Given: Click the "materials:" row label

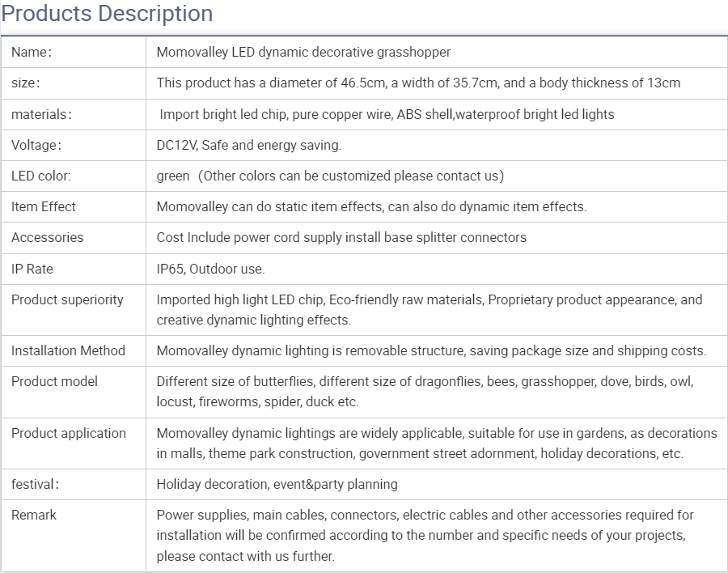Looking at the screenshot, I should 41,114.
